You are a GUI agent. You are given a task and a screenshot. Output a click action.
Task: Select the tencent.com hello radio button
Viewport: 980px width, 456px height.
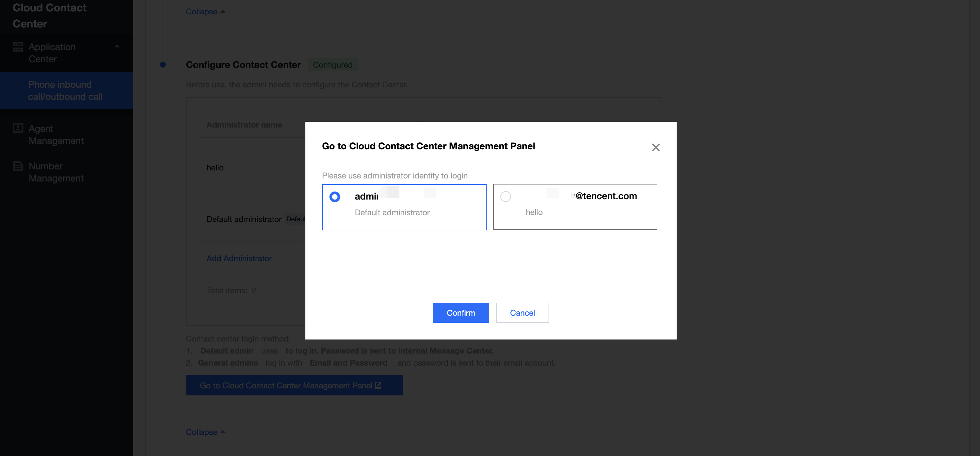point(506,196)
